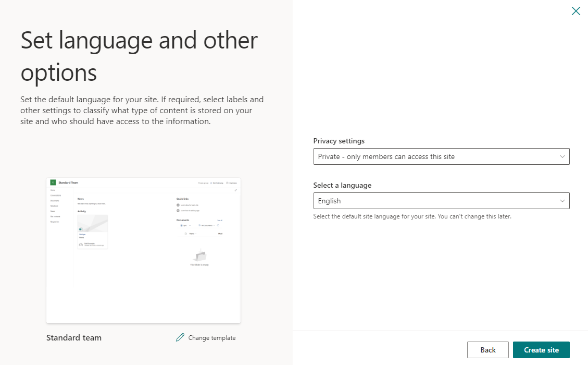Viewport: 588px width, 365px height.
Task: Click the Learn how to add a page icon
Action: (178, 211)
